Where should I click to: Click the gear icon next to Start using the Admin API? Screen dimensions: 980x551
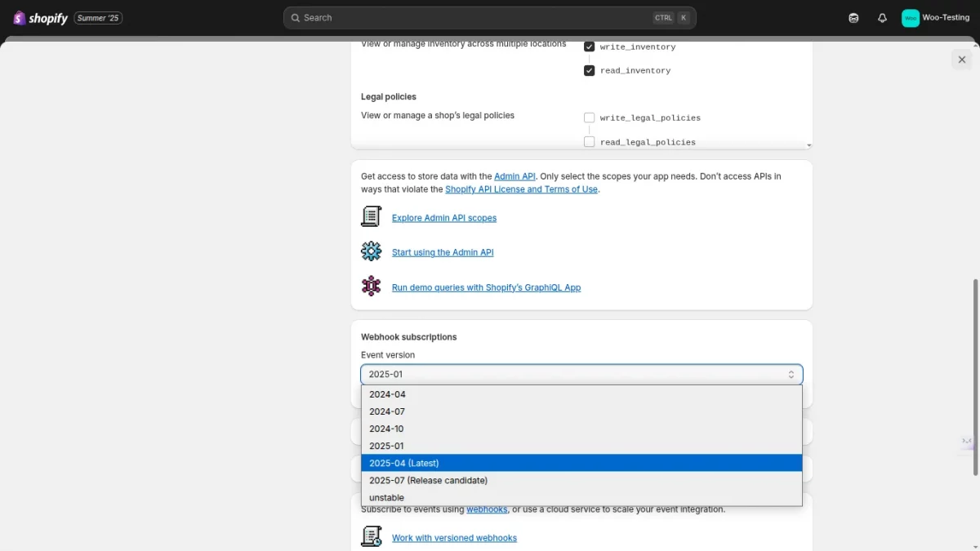(x=372, y=251)
